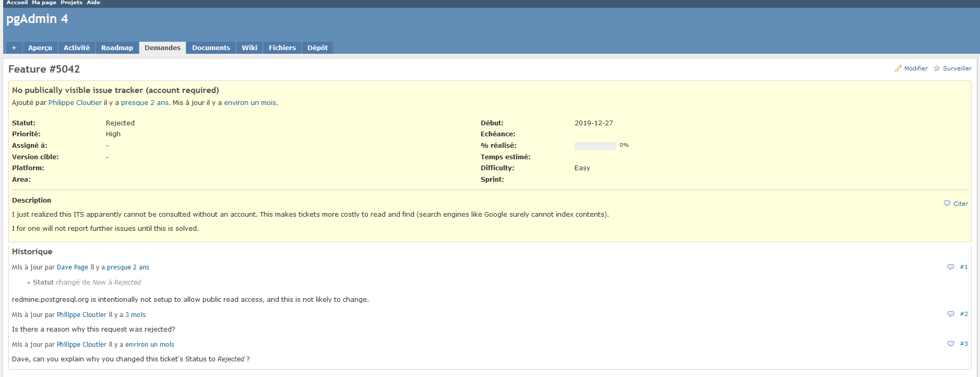Select the Wiki tab
This screenshot has height=377, width=980.
click(x=249, y=48)
